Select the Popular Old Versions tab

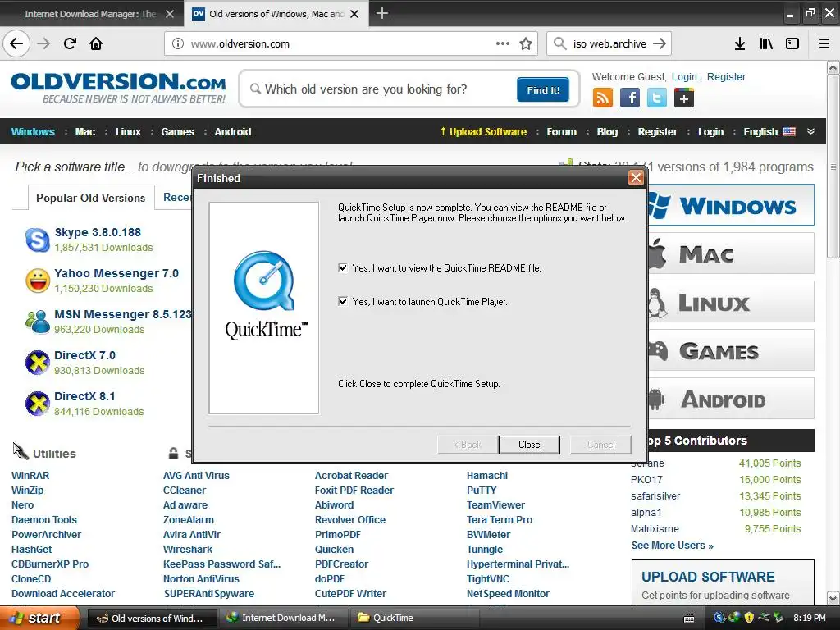coord(90,198)
